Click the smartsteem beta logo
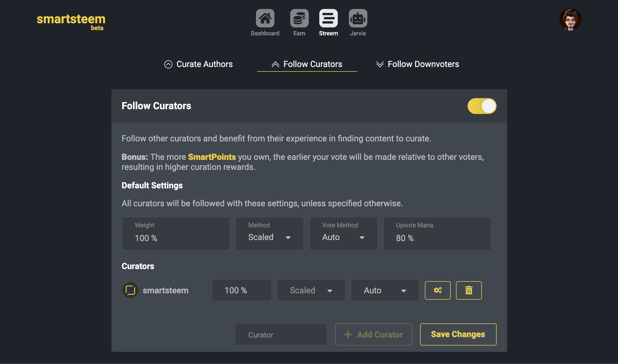The width and height of the screenshot is (618, 364). point(71,22)
